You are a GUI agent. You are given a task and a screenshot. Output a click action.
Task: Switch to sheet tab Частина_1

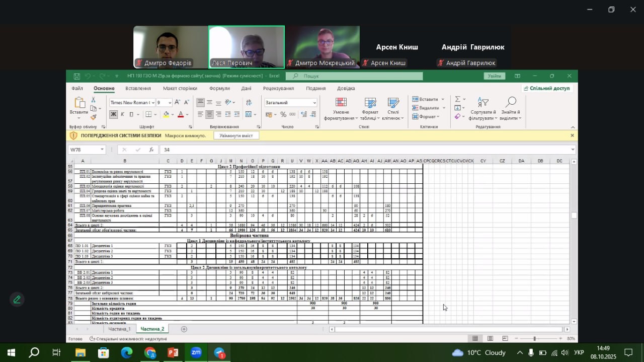(119, 329)
